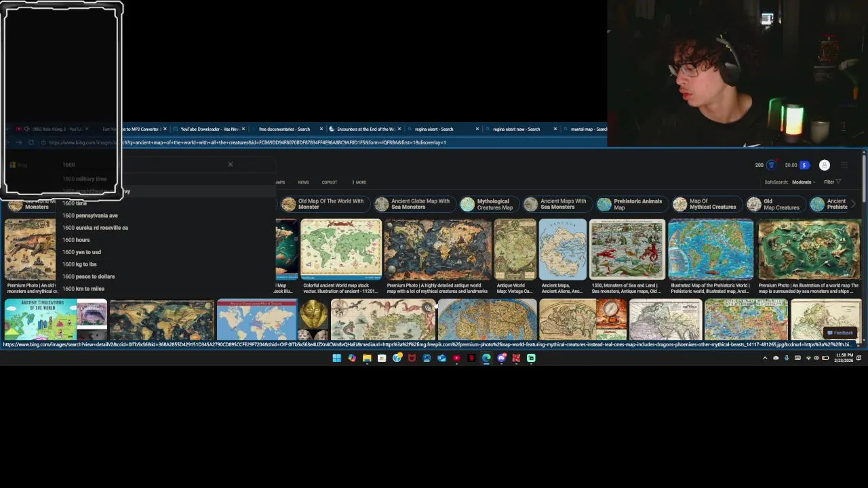Screen dimensions: 868x488
Task: Select 'Old Map Of The World With Monster' chip
Action: 324,204
